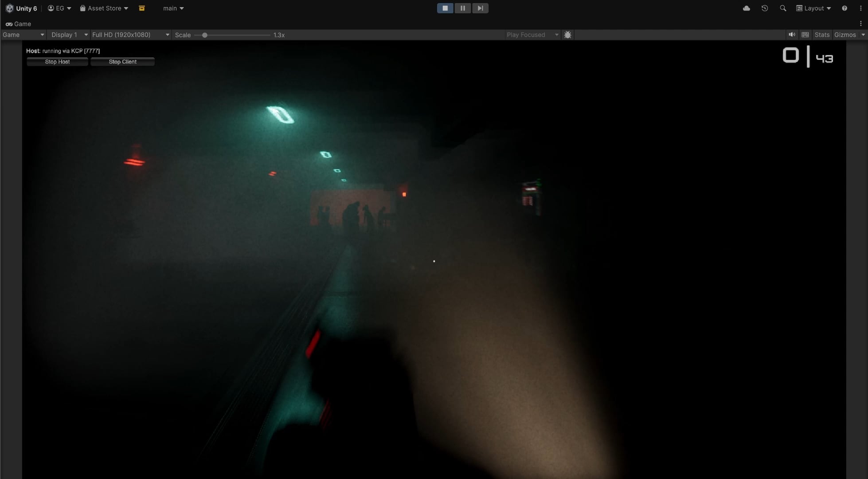
Task: Stop play mode with the Stop button
Action: click(x=445, y=8)
